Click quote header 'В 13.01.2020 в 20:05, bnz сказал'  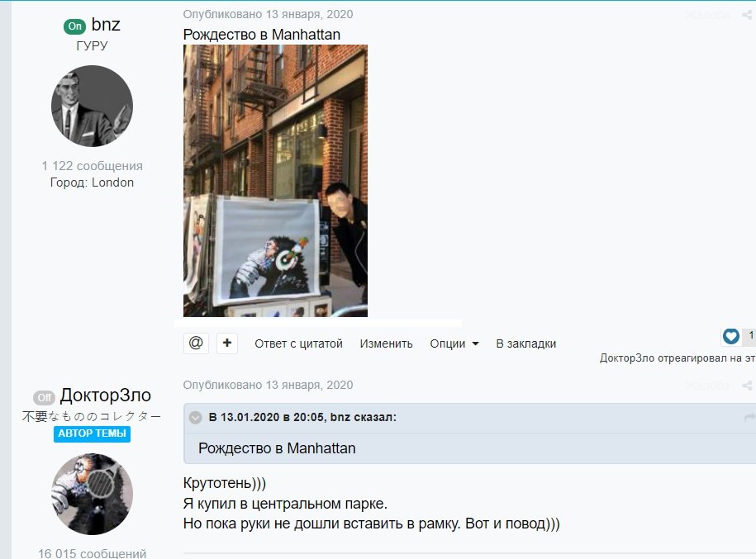(x=302, y=417)
